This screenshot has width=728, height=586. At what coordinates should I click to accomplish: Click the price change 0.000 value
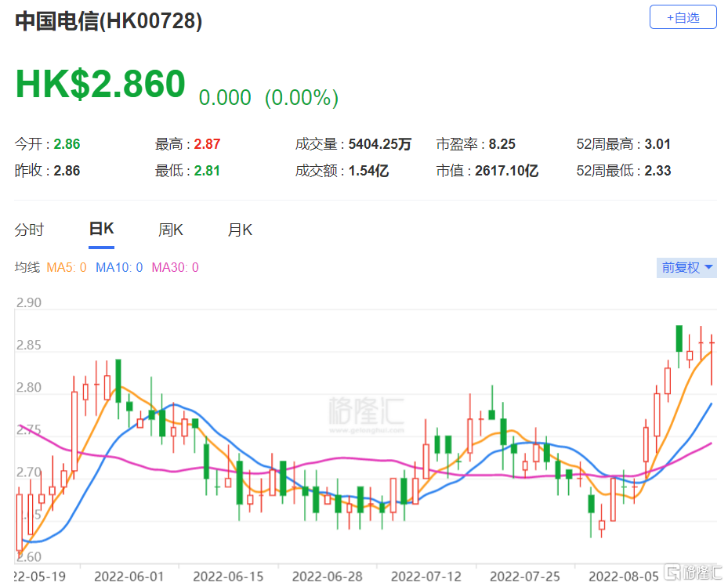point(225,98)
